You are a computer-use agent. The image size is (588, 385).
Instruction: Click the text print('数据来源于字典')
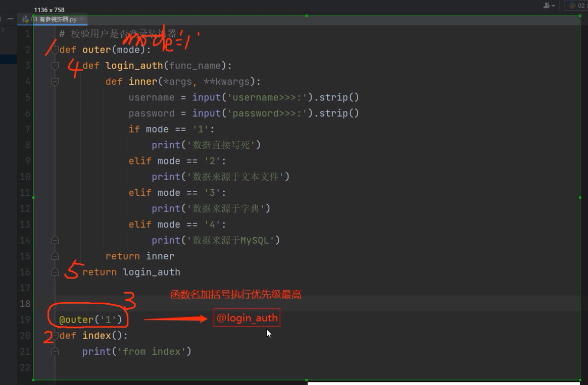pos(211,208)
